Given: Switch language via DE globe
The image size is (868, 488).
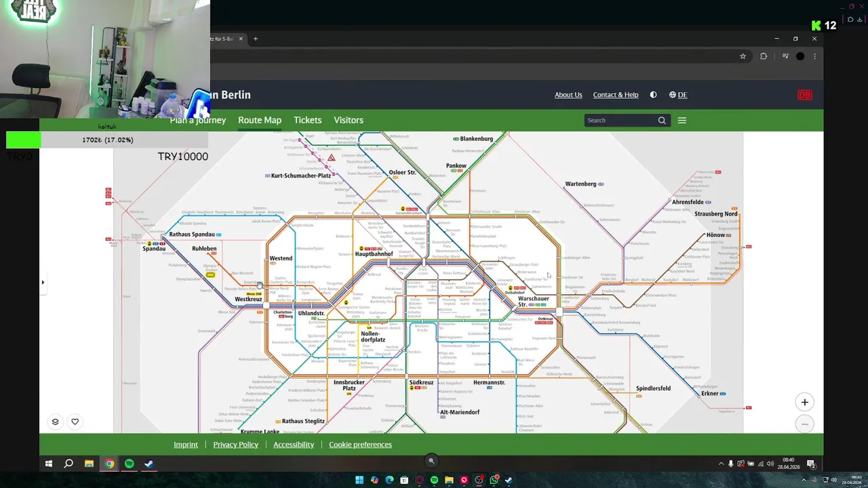Looking at the screenshot, I should [678, 95].
